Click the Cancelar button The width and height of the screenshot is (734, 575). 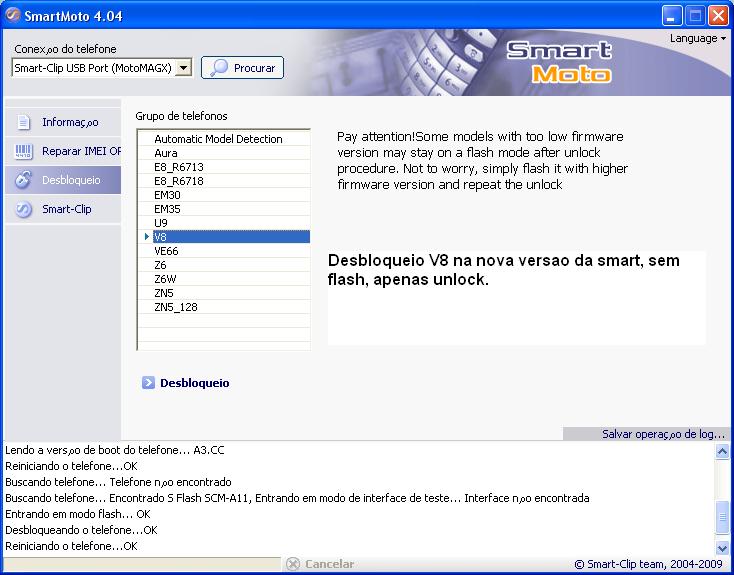(320, 564)
